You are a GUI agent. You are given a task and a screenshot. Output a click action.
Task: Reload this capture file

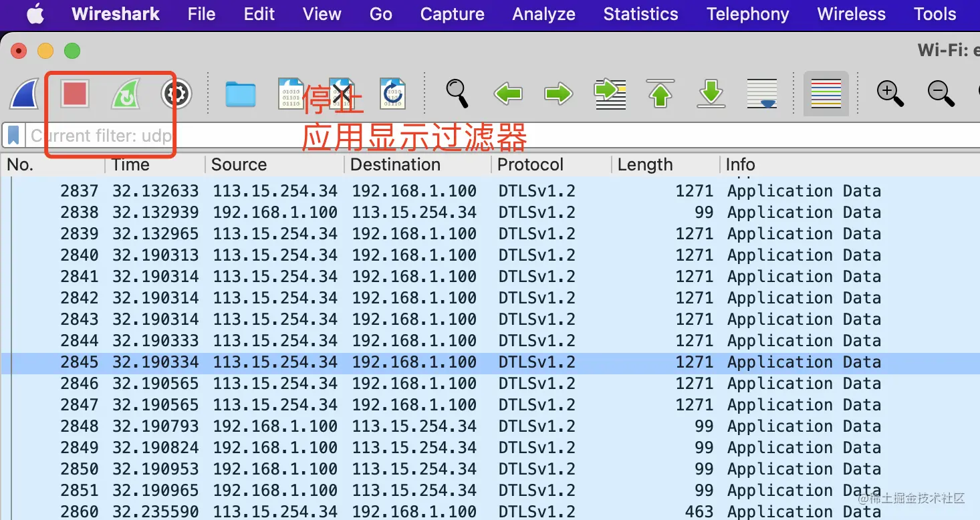point(393,94)
